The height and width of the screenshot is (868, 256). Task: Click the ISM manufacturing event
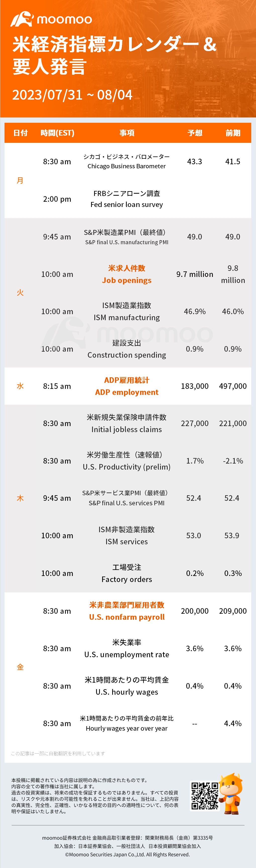tap(127, 311)
